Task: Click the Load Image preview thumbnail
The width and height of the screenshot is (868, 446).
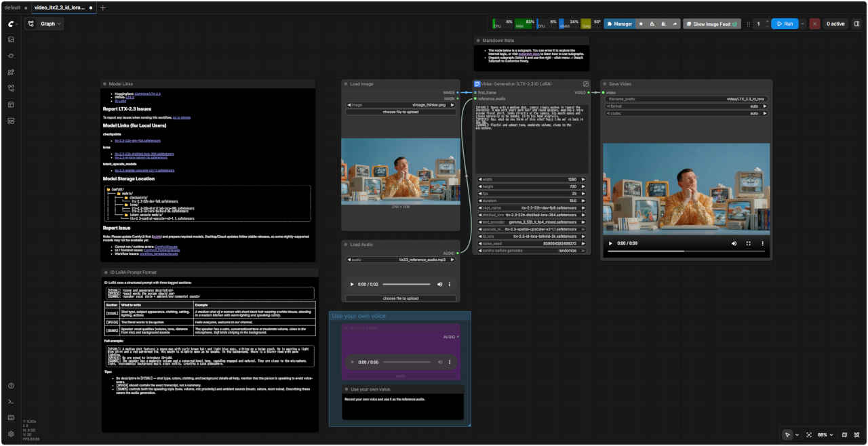Action: (401, 171)
